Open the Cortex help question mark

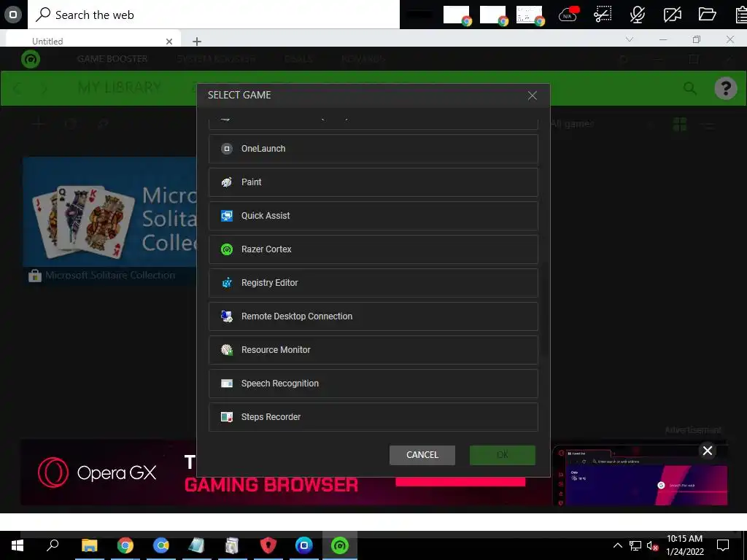click(x=726, y=88)
